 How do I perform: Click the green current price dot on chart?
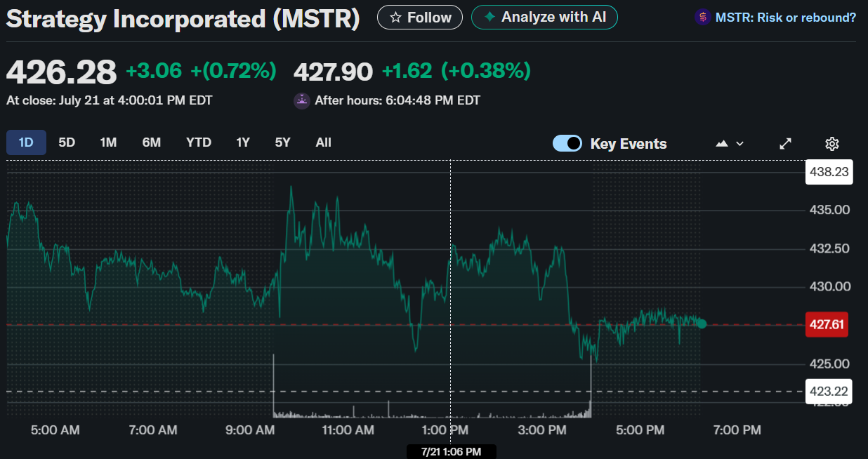click(702, 324)
